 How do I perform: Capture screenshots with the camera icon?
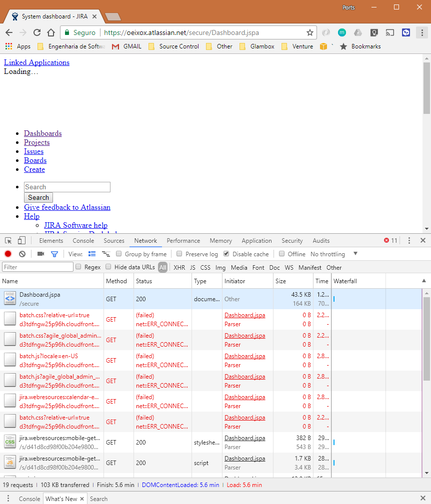41,254
